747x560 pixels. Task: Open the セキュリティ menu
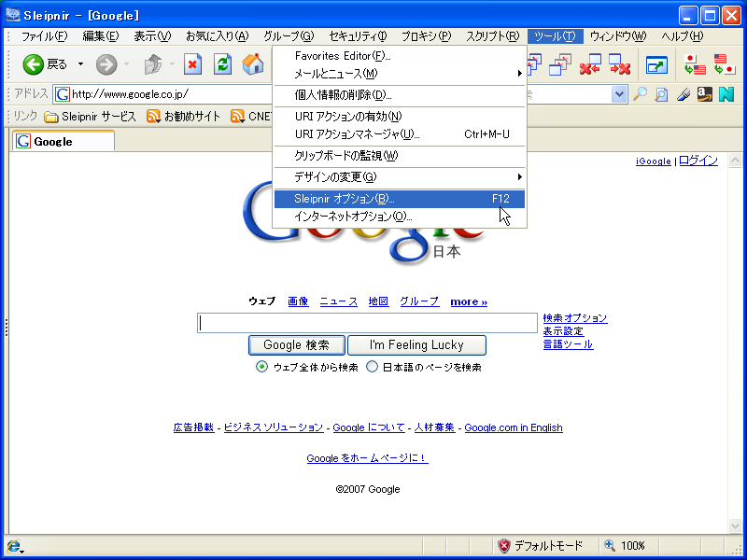point(358,36)
